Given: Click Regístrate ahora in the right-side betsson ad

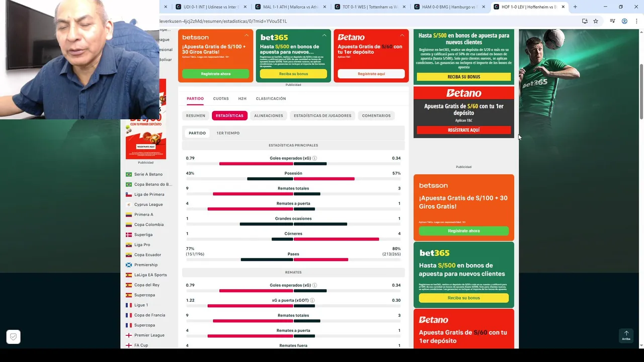Looking at the screenshot, I should point(464,231).
